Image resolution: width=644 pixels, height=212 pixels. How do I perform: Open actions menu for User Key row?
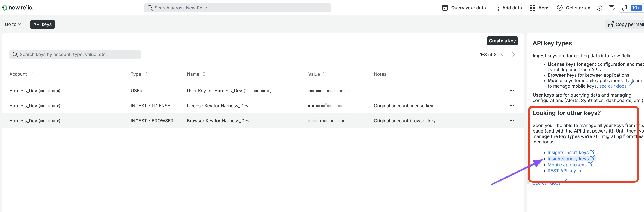[511, 90]
